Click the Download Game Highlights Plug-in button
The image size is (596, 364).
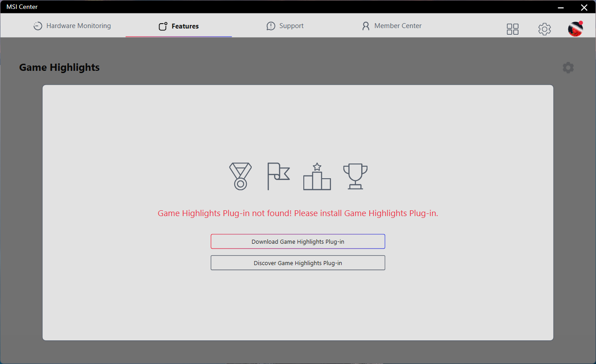coord(298,241)
